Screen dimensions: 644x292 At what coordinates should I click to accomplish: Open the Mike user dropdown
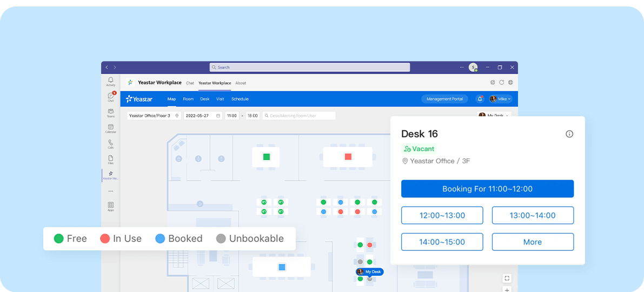tap(500, 99)
